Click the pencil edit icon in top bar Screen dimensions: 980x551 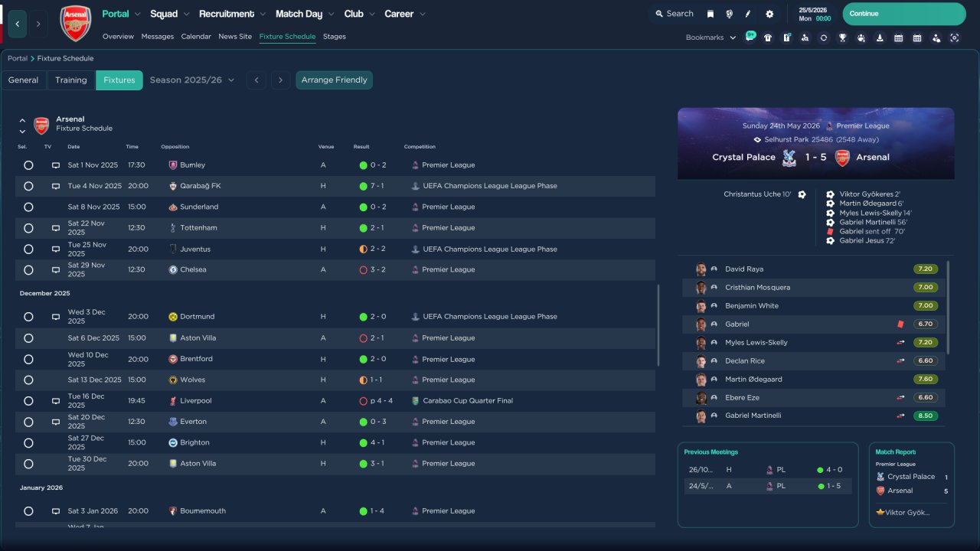(748, 14)
